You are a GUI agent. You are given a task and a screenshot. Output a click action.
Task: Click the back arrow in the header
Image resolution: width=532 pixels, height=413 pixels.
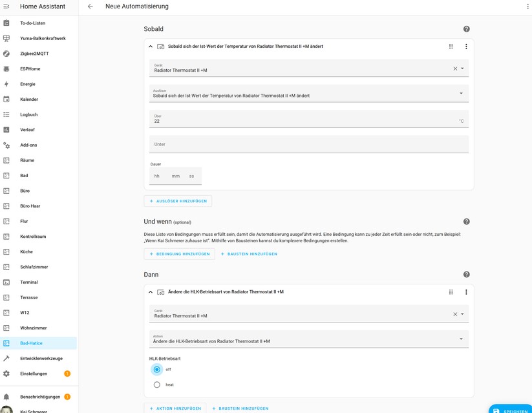[89, 6]
